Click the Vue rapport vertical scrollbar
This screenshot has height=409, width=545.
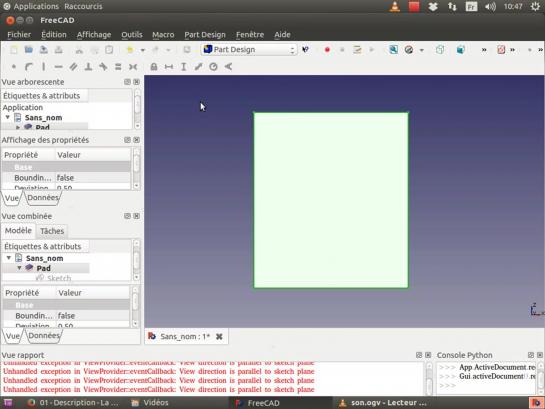(x=429, y=378)
